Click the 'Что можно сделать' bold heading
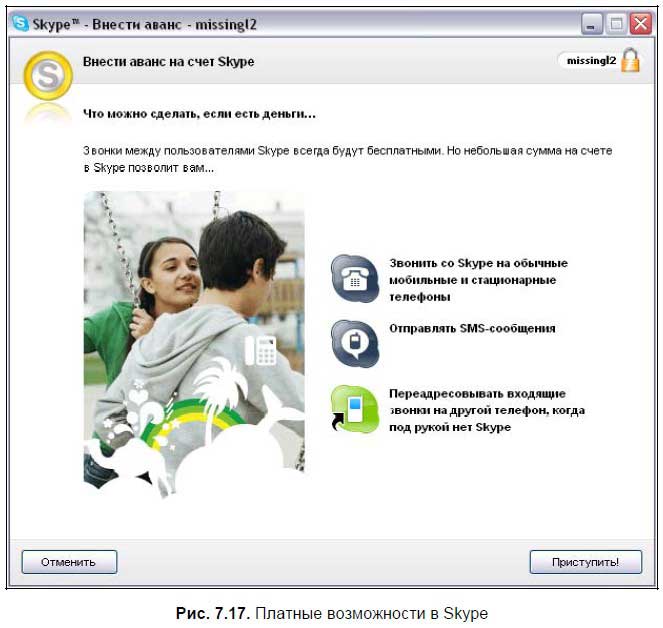This screenshot has height=628, width=663. click(199, 115)
